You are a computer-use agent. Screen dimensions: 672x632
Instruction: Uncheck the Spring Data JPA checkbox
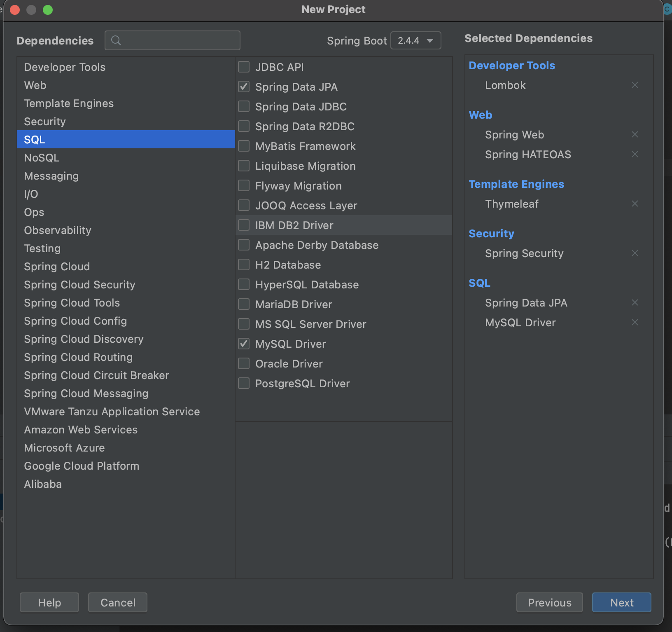tap(244, 87)
